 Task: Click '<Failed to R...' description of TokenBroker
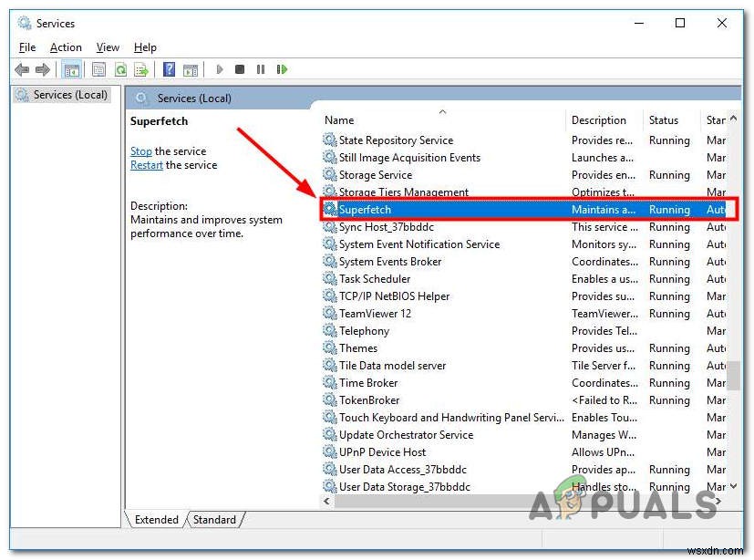[604, 400]
